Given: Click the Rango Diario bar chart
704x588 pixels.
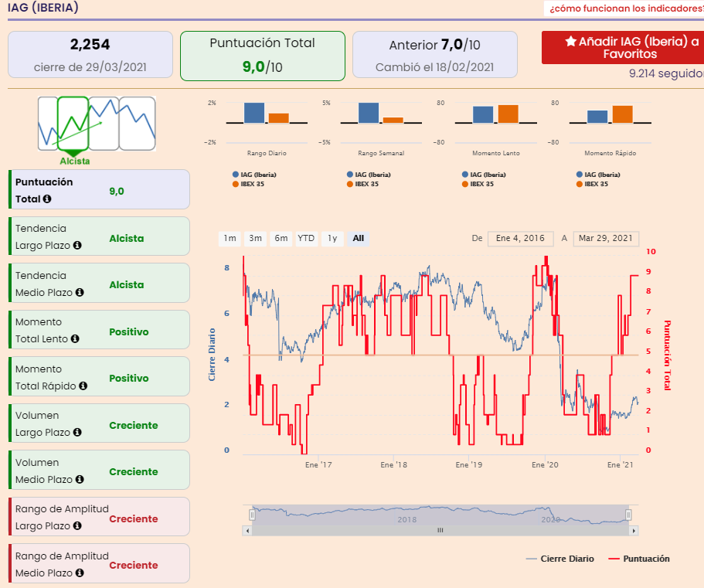Looking at the screenshot, I should tap(267, 122).
